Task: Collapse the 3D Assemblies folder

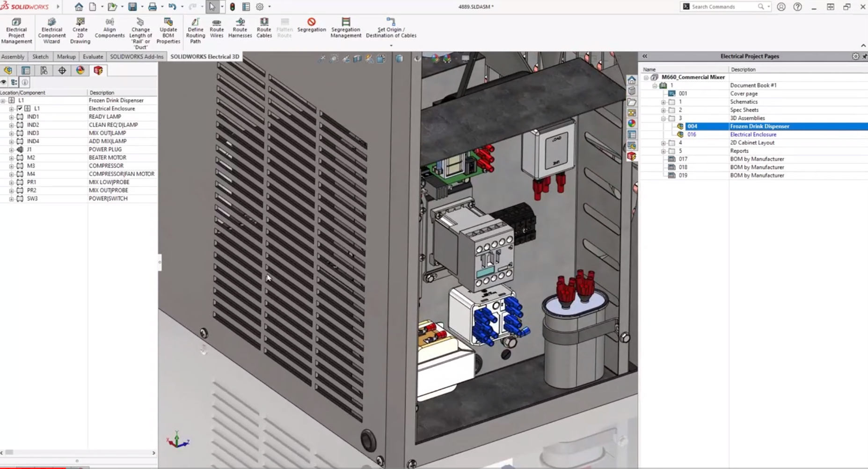Action: [x=663, y=118]
